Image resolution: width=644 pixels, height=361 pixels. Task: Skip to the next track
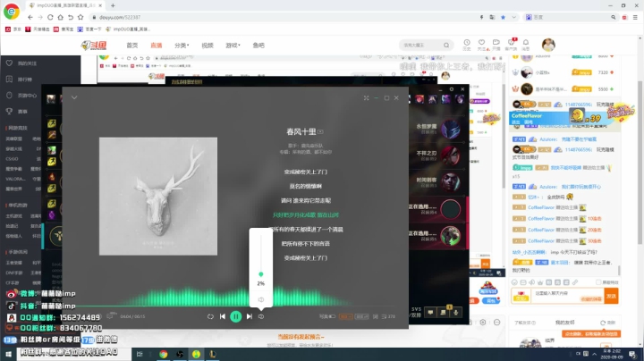(x=250, y=316)
